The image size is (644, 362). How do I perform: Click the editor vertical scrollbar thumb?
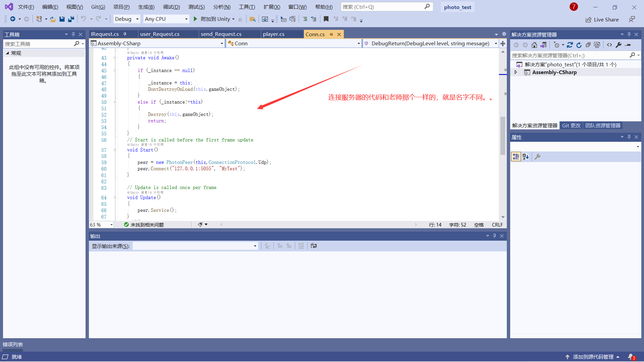click(502, 135)
